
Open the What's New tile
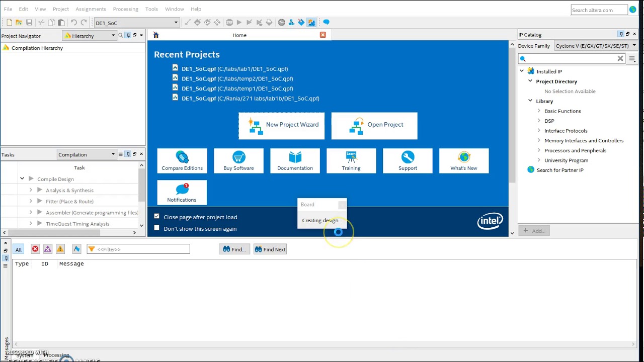464,161
